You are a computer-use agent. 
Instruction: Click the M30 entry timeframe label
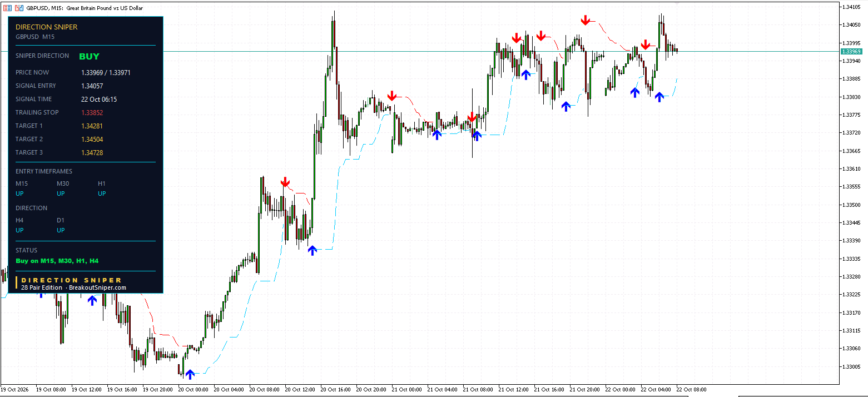pos(62,183)
